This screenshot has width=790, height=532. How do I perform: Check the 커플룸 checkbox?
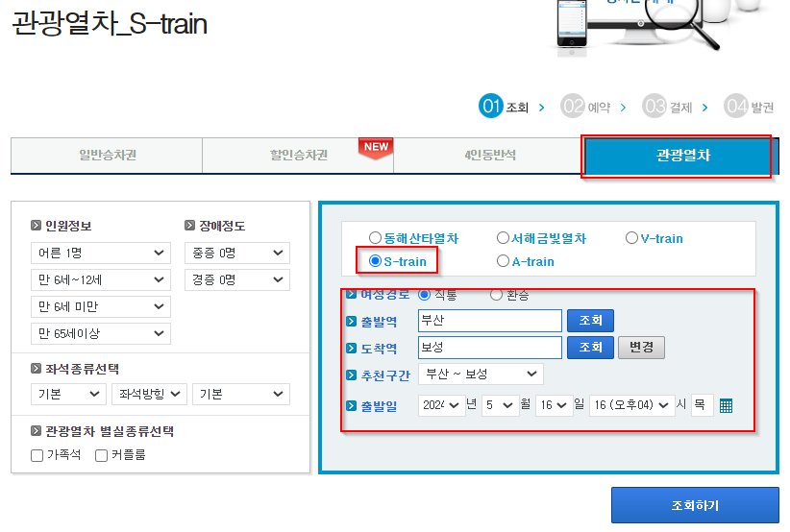[101, 455]
